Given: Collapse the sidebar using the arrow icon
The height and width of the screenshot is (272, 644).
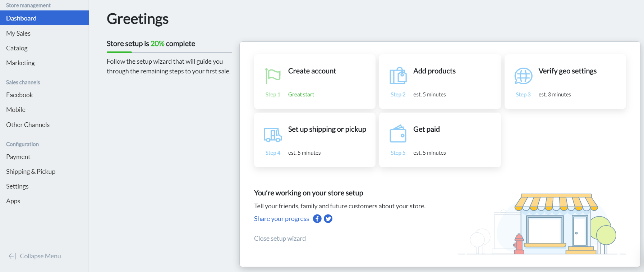Looking at the screenshot, I should coord(12,256).
